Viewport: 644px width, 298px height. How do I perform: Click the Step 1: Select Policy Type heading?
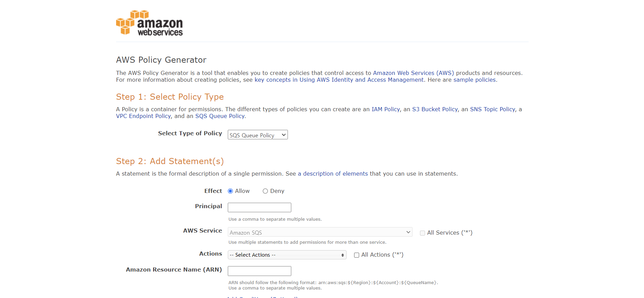tap(170, 97)
